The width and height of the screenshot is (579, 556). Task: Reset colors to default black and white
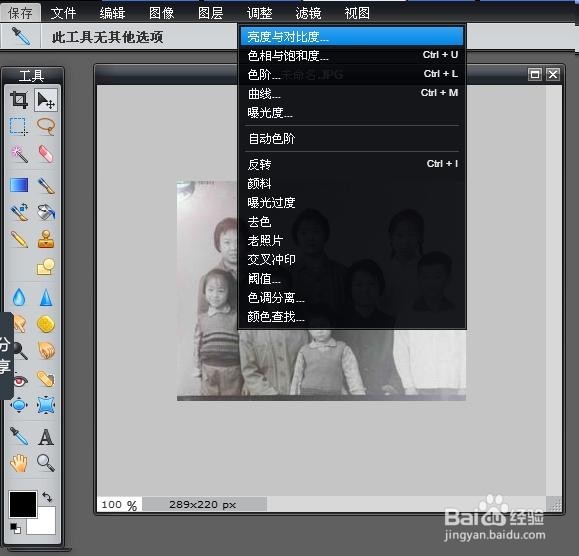click(x=15, y=529)
